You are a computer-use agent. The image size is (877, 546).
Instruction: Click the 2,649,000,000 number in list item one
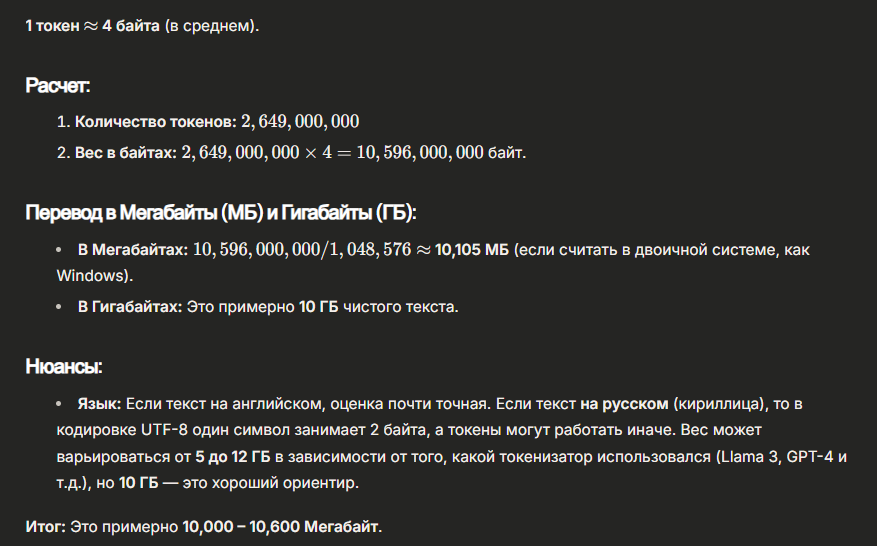tap(300, 122)
